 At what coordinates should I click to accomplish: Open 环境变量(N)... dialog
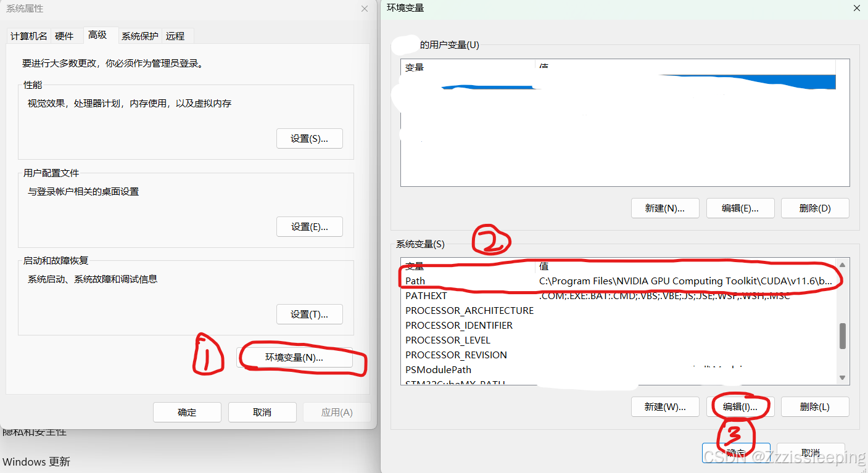(x=294, y=358)
